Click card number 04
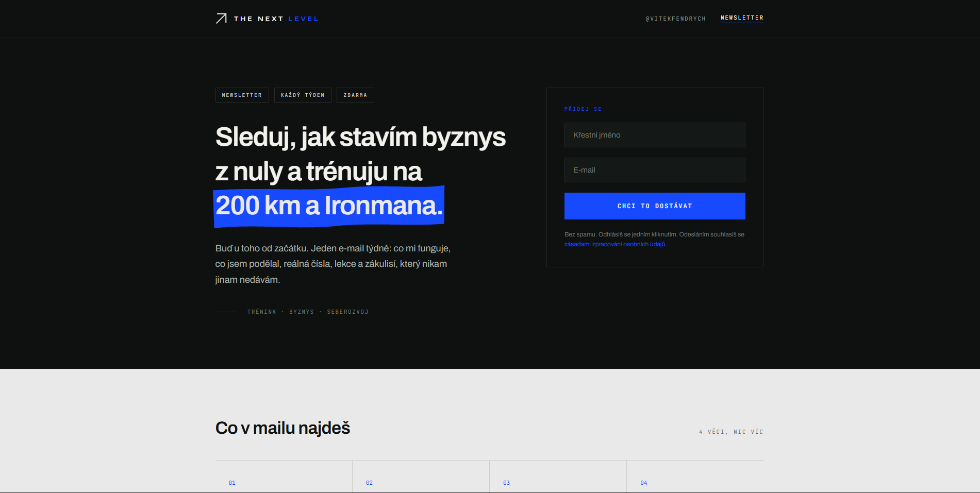The width and height of the screenshot is (980, 493). [x=644, y=483]
